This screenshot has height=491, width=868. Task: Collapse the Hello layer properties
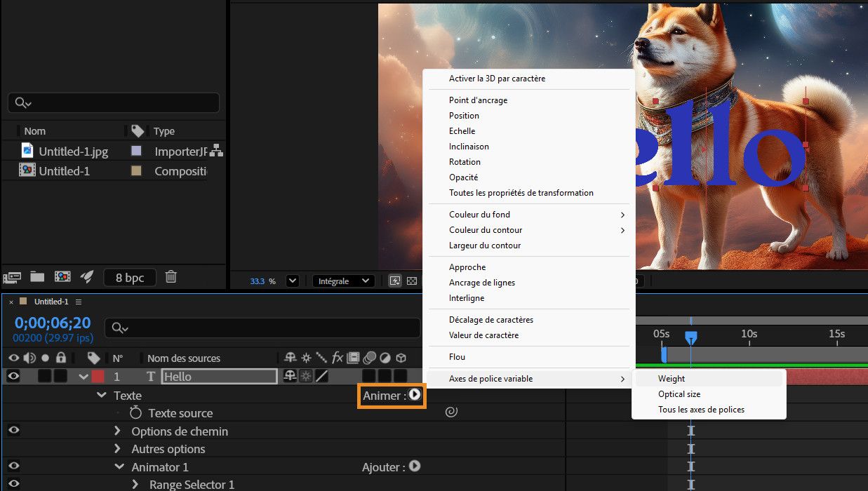pyautogui.click(x=84, y=377)
